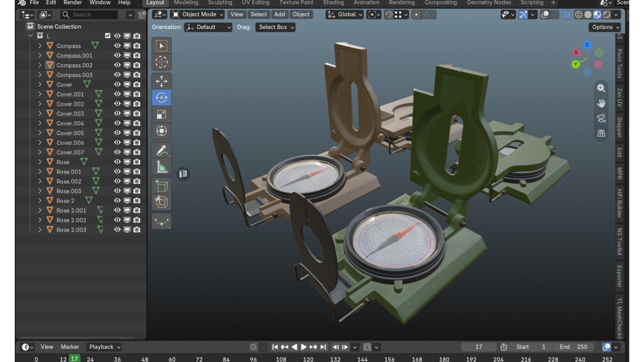Viewport: 644px width, 362px height.
Task: Switch perspective/orthographic grid icon
Action: pyautogui.click(x=601, y=133)
